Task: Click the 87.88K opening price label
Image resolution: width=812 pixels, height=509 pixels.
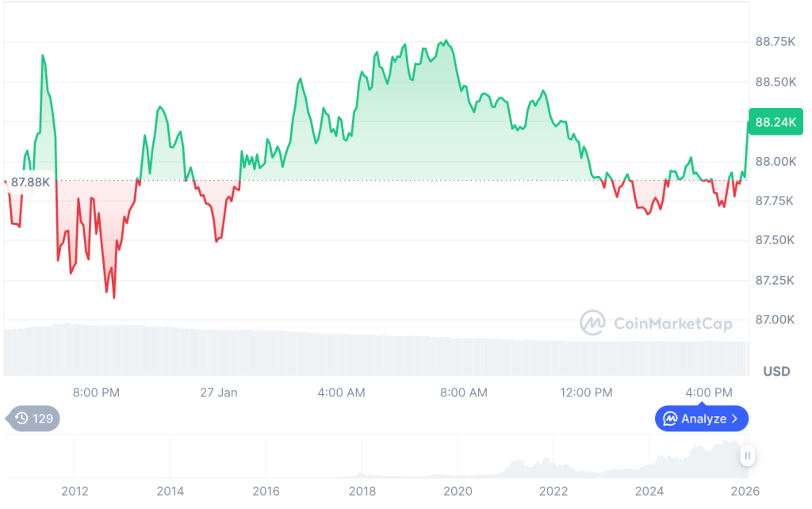Action: click(30, 182)
